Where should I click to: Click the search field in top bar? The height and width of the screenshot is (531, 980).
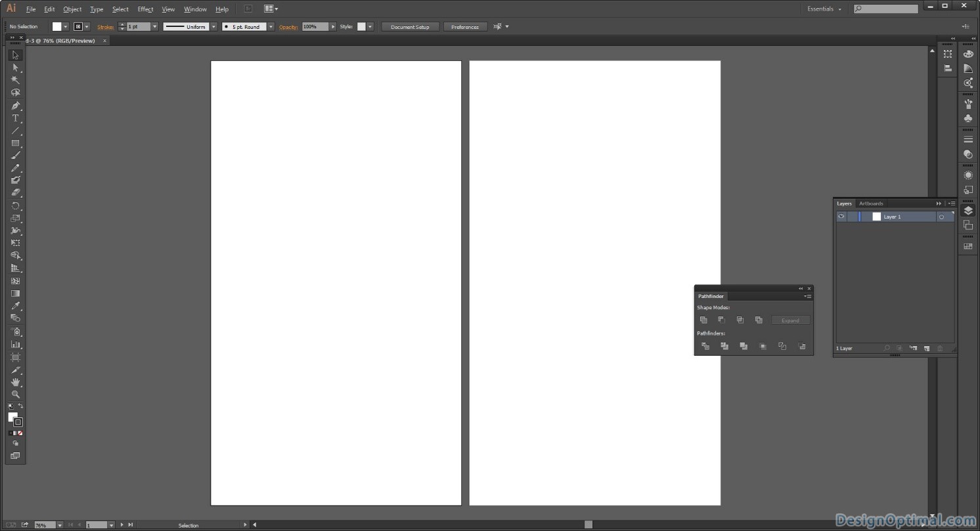(x=886, y=9)
